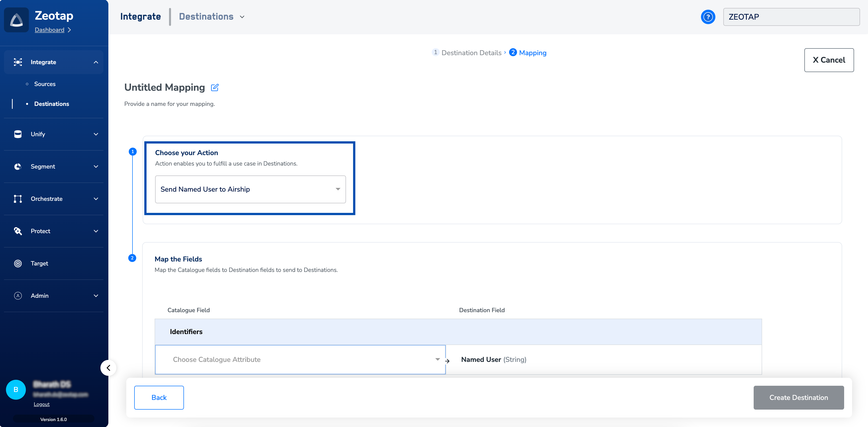Click the Protect sidebar icon
Screen dimensions: 868x427
tap(18, 231)
